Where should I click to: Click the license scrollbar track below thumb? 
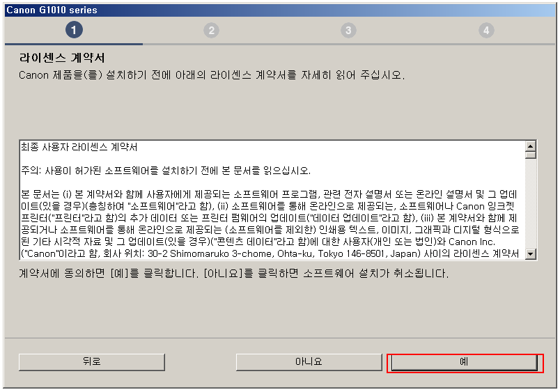[531, 203]
